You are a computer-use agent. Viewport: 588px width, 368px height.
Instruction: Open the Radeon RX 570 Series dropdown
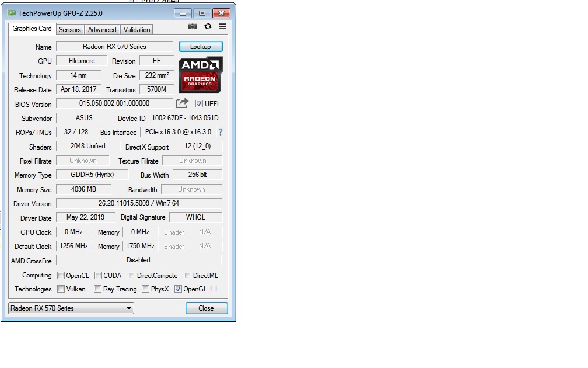71,308
